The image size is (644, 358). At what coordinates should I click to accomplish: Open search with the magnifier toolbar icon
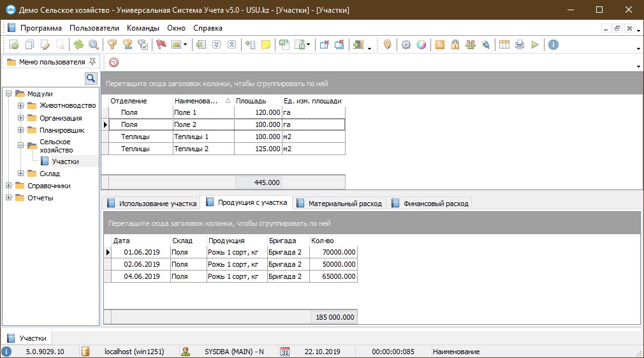coord(94,45)
